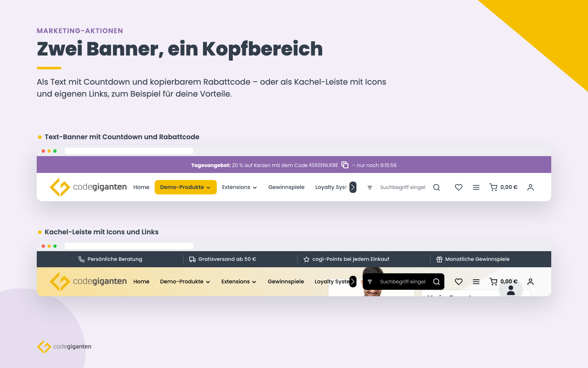Open wishlist heart in upper header
This screenshot has height=368, width=588.
(458, 187)
